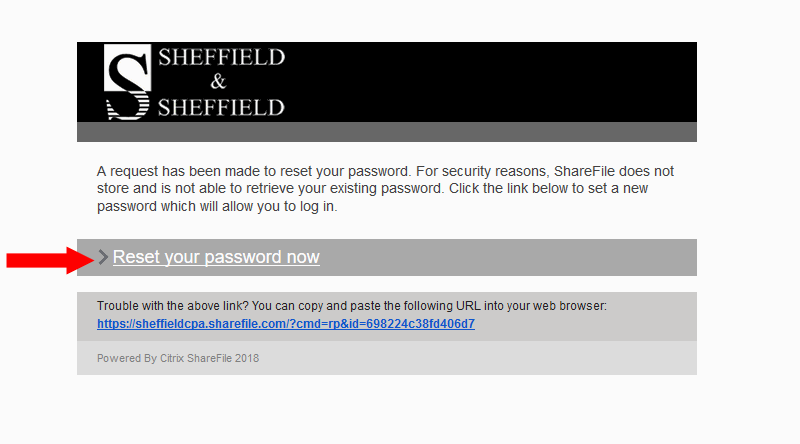Viewport: 800px width, 444px height.
Task: Click empty black area of header banner
Action: [490, 82]
